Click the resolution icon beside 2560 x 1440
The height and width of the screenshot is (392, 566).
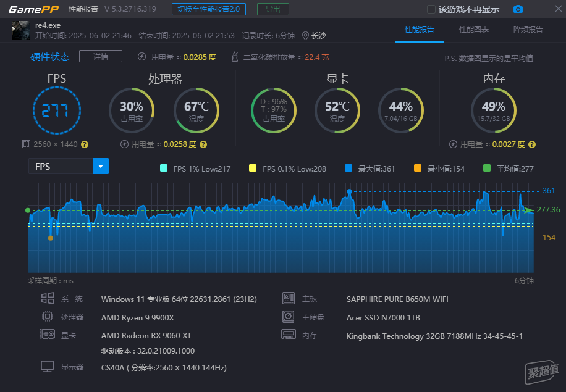pyautogui.click(x=26, y=144)
